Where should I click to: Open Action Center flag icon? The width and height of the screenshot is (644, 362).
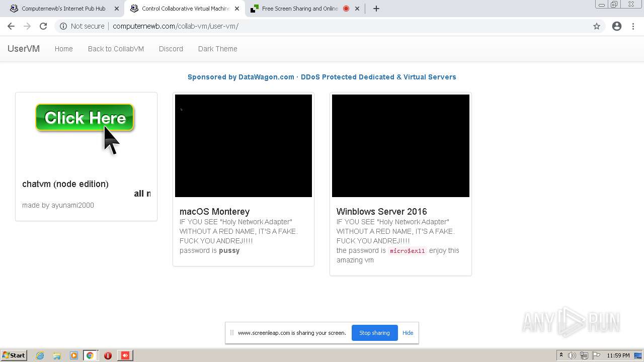tap(596, 355)
